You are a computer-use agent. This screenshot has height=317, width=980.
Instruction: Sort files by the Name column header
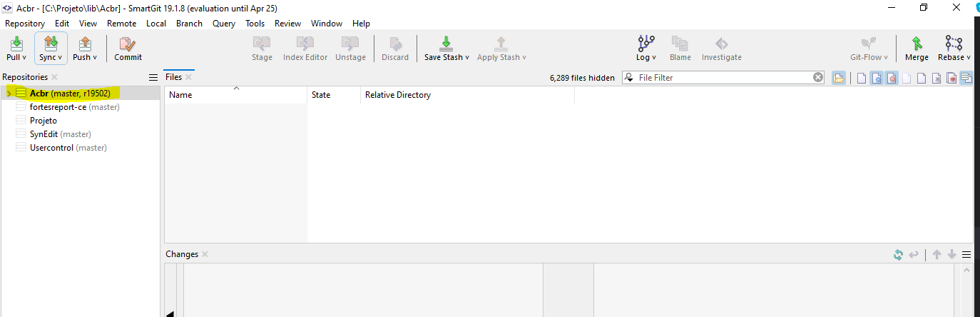235,95
